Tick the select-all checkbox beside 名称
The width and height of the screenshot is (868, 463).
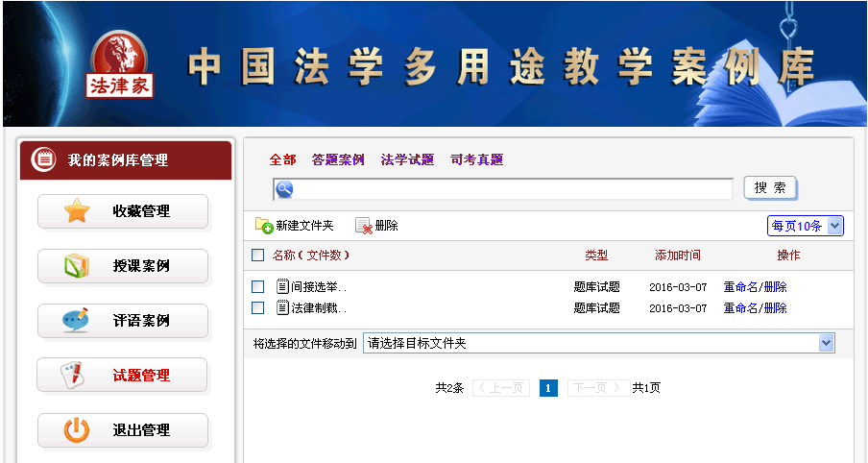(258, 255)
